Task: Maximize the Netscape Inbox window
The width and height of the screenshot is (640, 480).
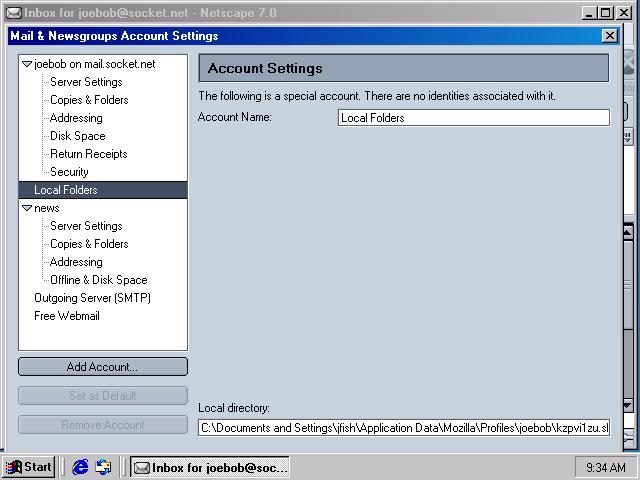Action: 606,13
